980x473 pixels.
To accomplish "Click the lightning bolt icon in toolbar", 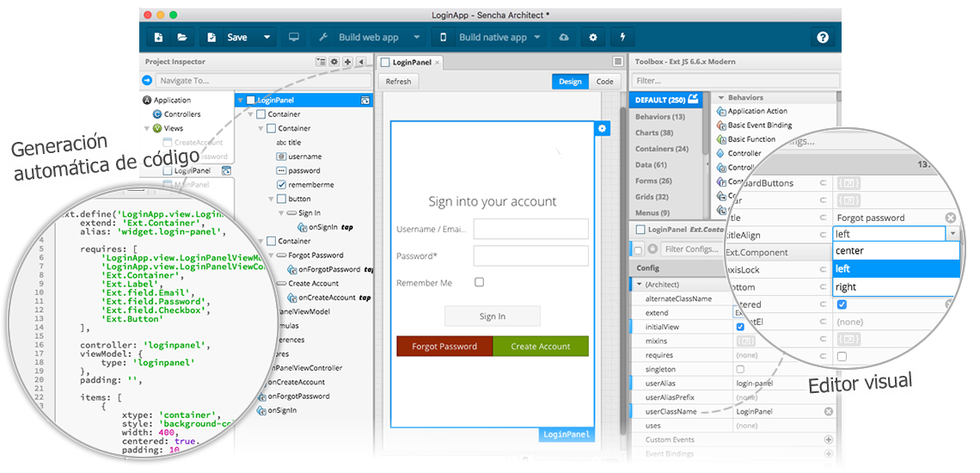I will point(622,38).
